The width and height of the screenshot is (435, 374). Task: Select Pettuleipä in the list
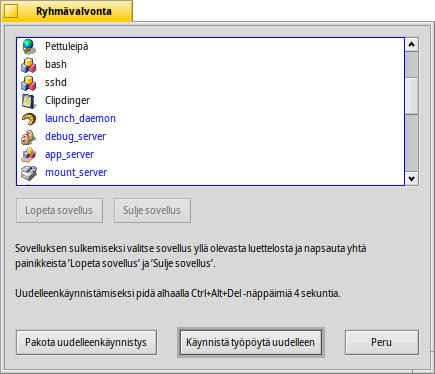[x=210, y=46]
